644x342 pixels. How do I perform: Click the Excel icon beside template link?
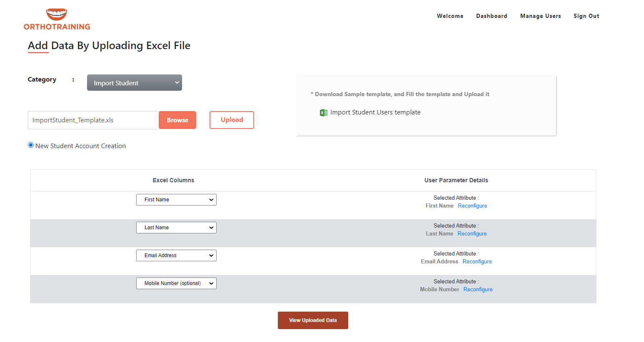pyautogui.click(x=323, y=113)
